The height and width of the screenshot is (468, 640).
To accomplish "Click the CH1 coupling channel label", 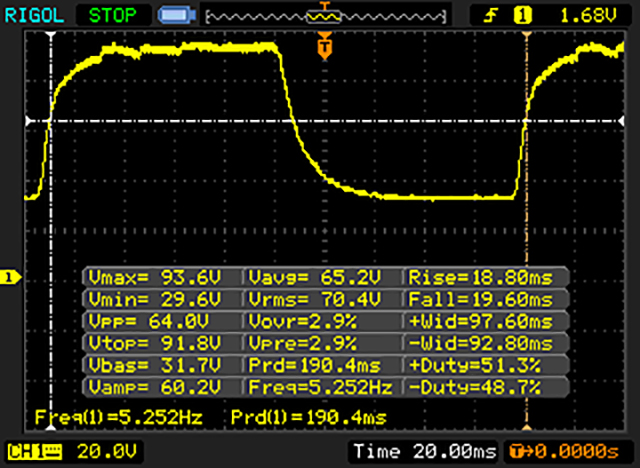I will [x=35, y=452].
